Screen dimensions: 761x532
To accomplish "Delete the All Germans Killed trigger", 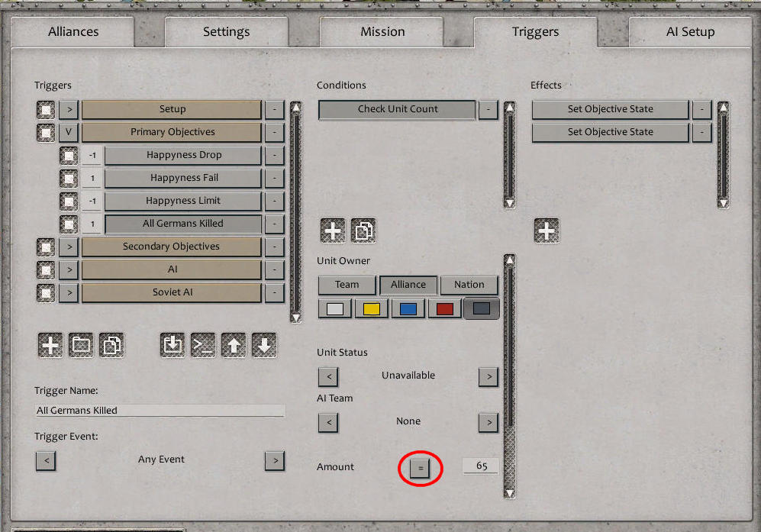I will point(275,224).
